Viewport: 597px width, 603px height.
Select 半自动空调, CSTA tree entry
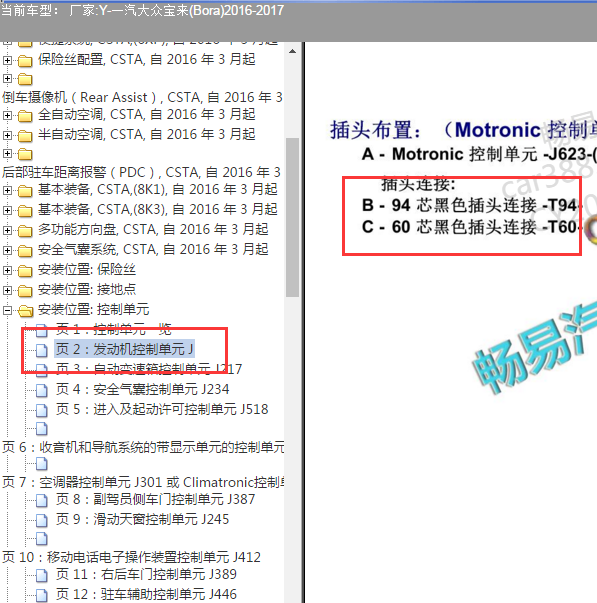(147, 135)
